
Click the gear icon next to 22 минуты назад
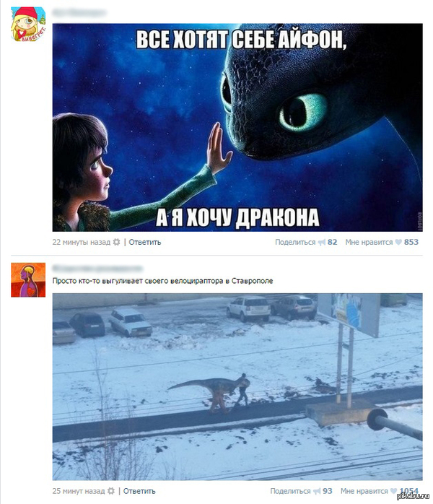[117, 242]
